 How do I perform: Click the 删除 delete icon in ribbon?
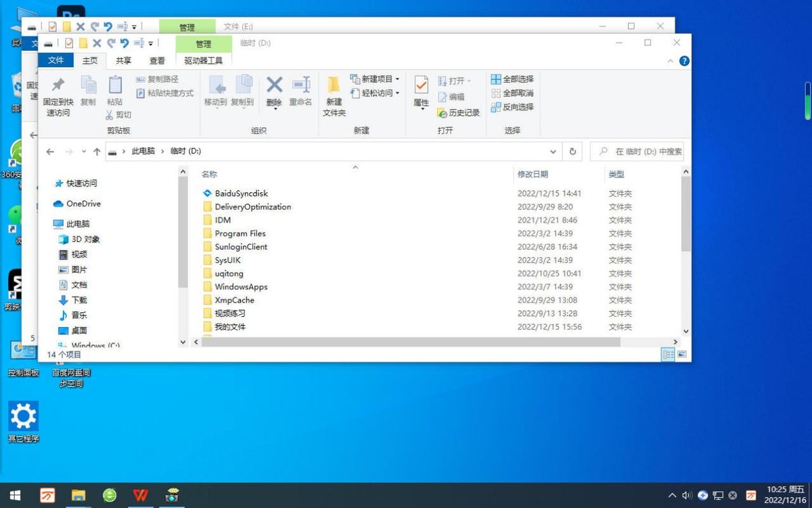pyautogui.click(x=274, y=85)
